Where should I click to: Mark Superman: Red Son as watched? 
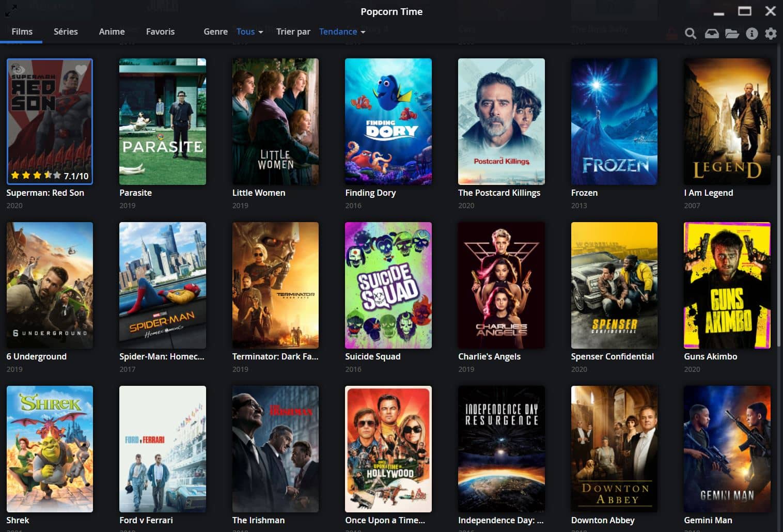(18, 69)
